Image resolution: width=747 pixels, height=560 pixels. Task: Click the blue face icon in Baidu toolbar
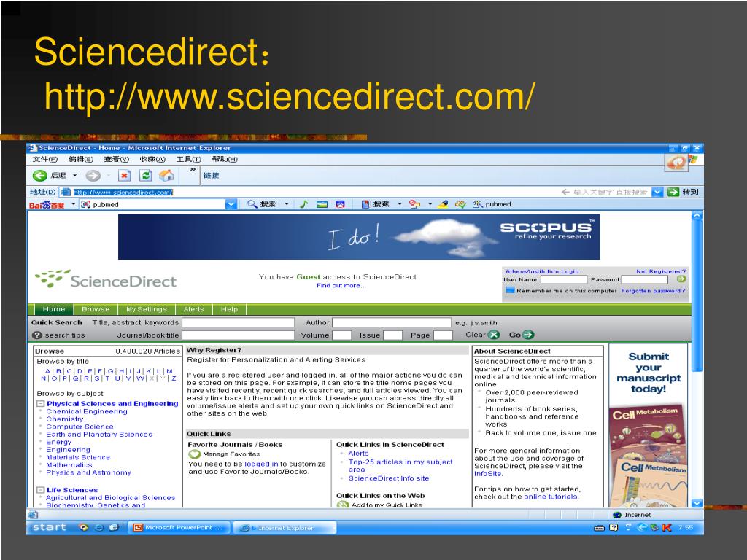point(340,204)
